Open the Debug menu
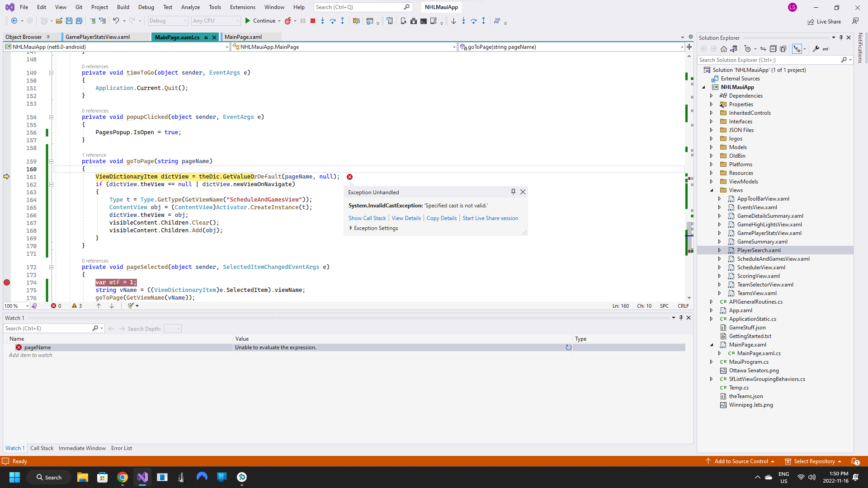868x488 pixels. (x=146, y=7)
